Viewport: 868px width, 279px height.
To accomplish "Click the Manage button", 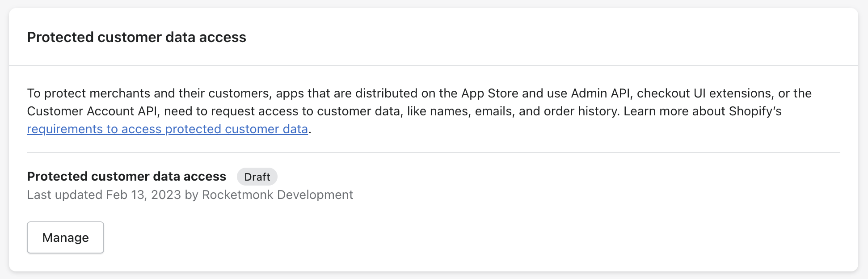I will [x=65, y=237].
